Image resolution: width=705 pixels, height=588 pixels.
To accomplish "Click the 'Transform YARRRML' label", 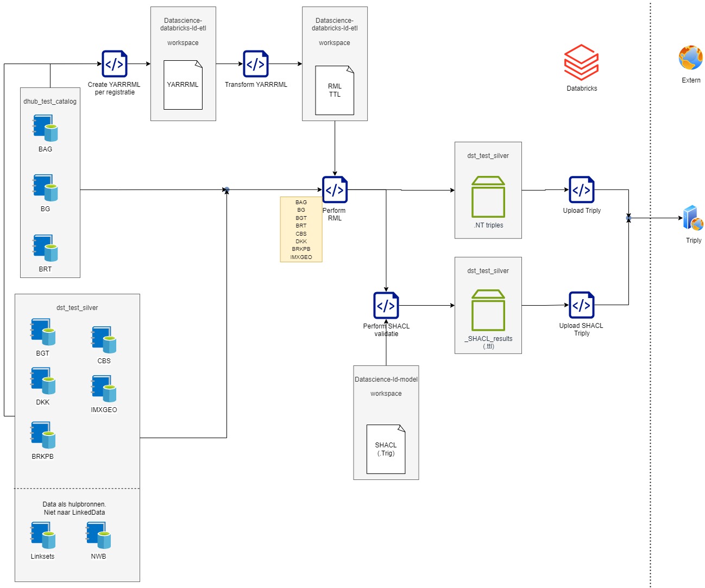I will 256,85.
